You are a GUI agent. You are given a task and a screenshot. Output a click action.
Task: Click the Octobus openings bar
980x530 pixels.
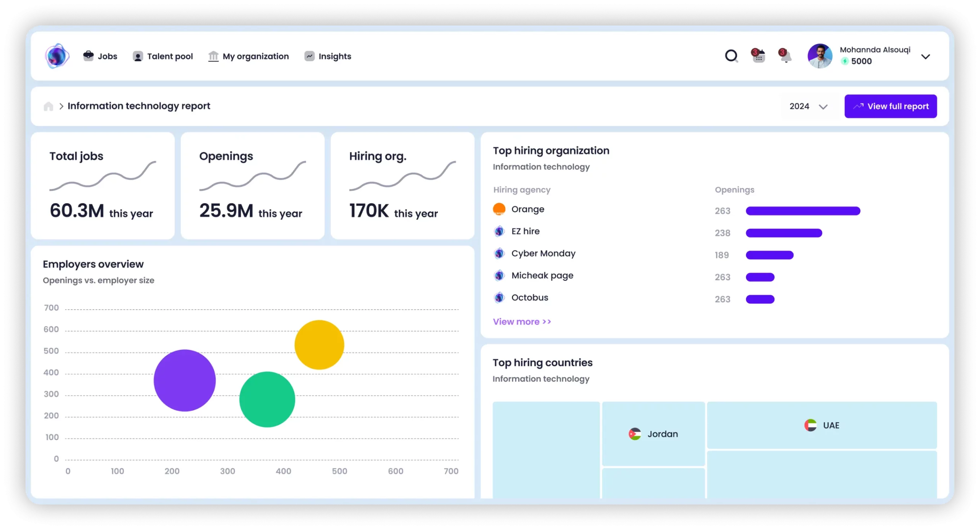tap(760, 299)
